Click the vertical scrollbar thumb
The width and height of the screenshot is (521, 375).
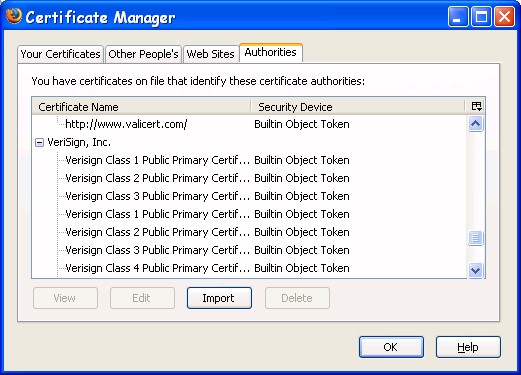pos(475,238)
